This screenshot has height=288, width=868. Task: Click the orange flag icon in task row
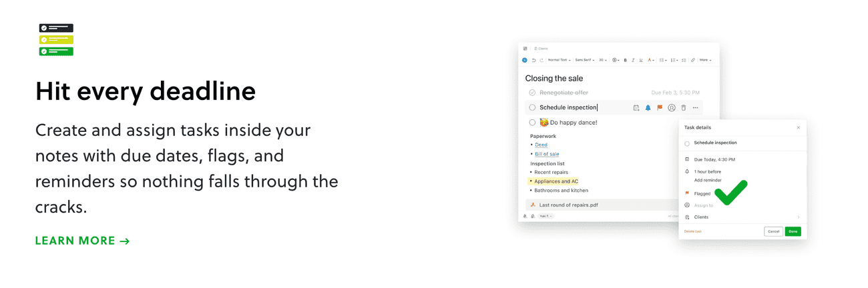click(660, 107)
